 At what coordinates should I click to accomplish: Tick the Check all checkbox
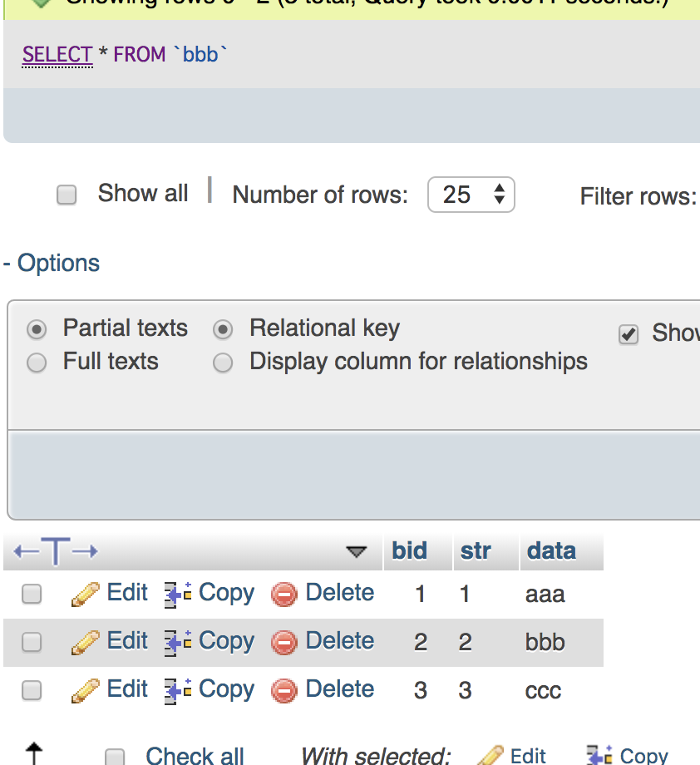[115, 756]
